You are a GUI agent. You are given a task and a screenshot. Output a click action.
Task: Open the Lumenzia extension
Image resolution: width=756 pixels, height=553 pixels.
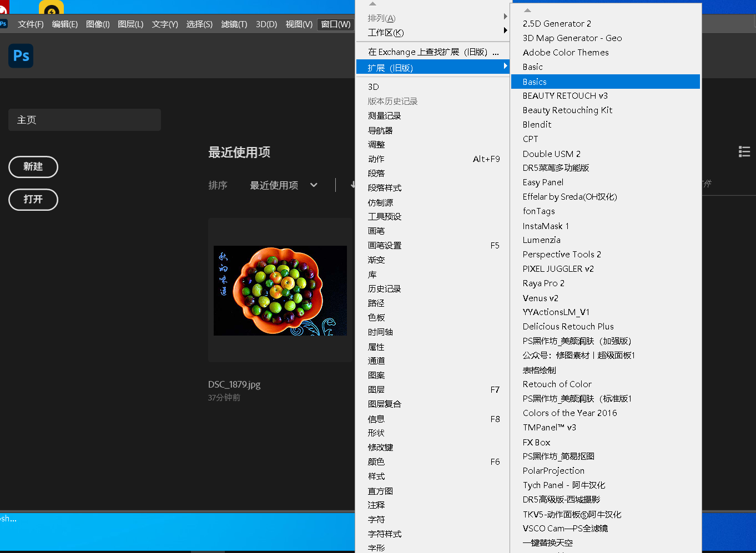[x=541, y=240]
